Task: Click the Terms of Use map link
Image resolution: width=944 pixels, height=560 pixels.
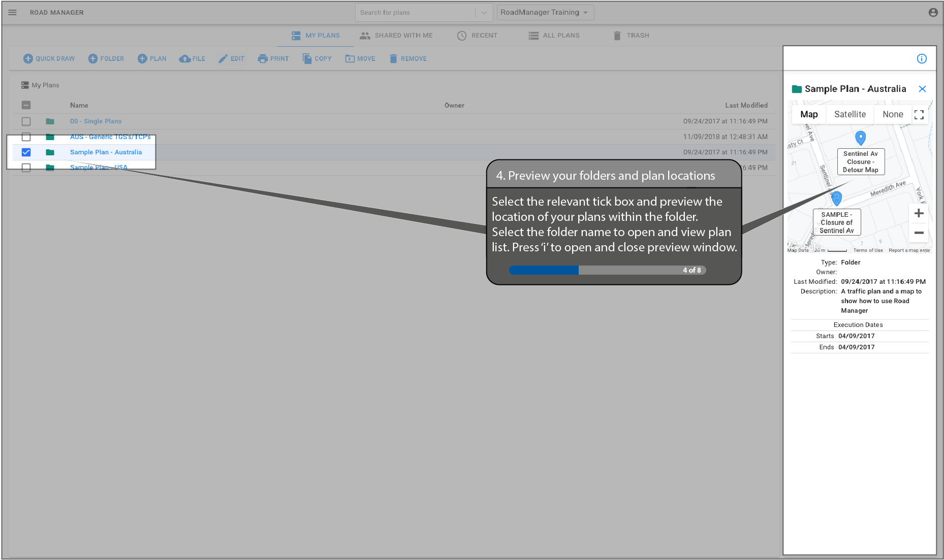Action: click(868, 250)
